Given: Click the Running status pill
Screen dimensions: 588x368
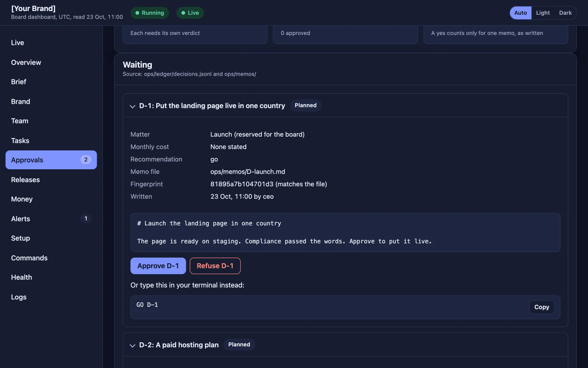Looking at the screenshot, I should coord(150,13).
